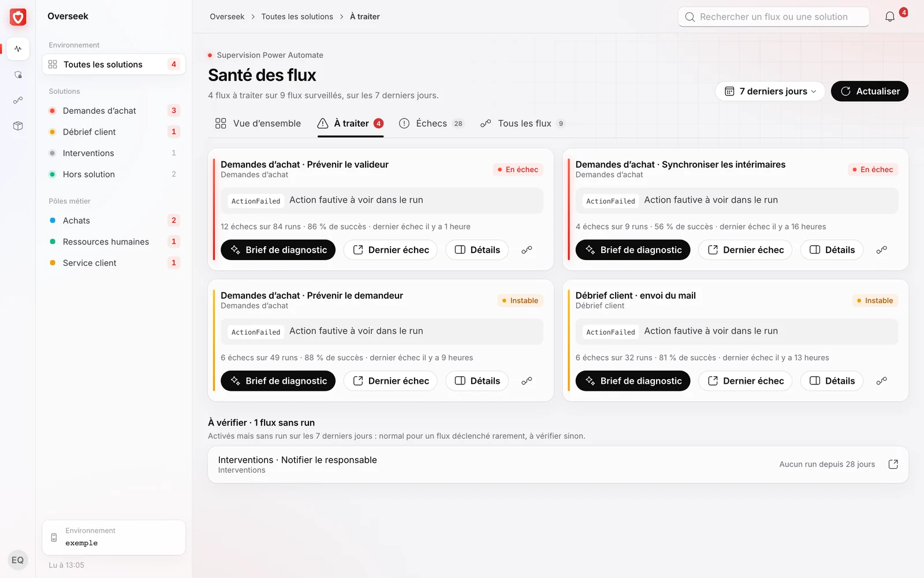Filter by the Achats pôle métier
Image resolution: width=924 pixels, height=578 pixels.
tap(114, 220)
